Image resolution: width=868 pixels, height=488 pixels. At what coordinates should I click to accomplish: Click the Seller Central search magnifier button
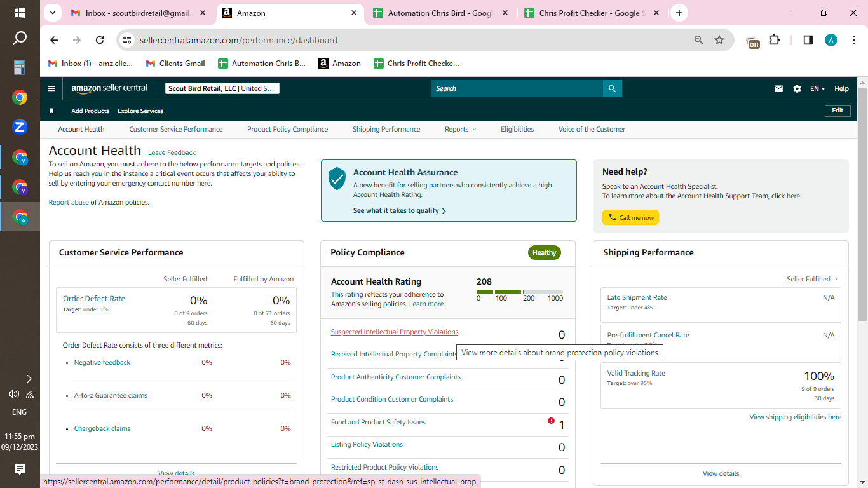[x=612, y=89]
